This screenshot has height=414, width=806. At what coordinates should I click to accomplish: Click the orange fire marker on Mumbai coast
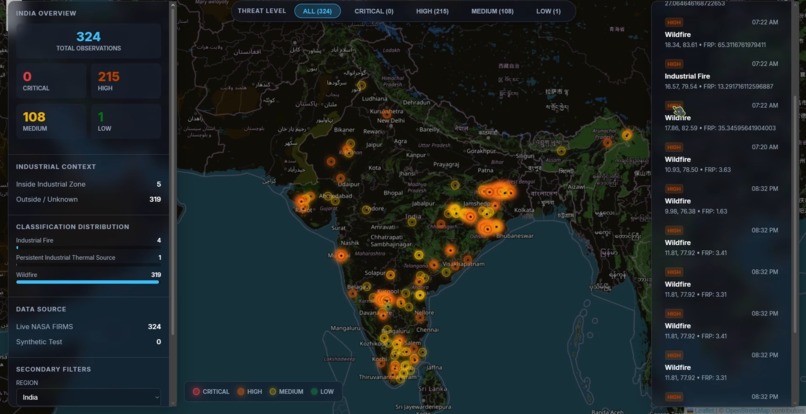(x=341, y=255)
